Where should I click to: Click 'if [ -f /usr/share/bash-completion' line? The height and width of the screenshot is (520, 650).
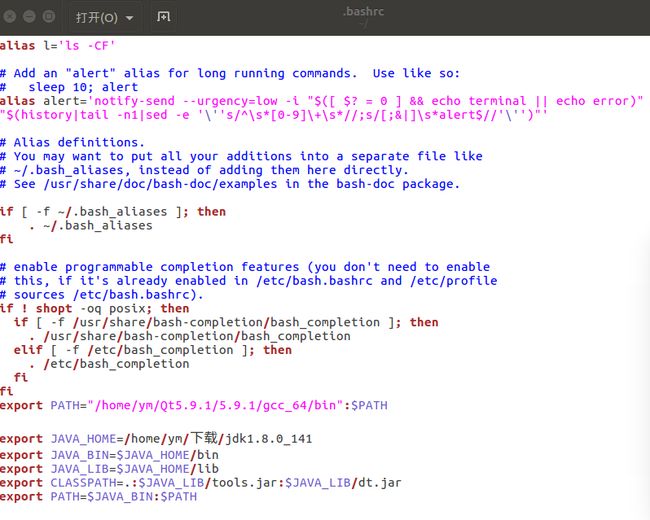click(226, 322)
